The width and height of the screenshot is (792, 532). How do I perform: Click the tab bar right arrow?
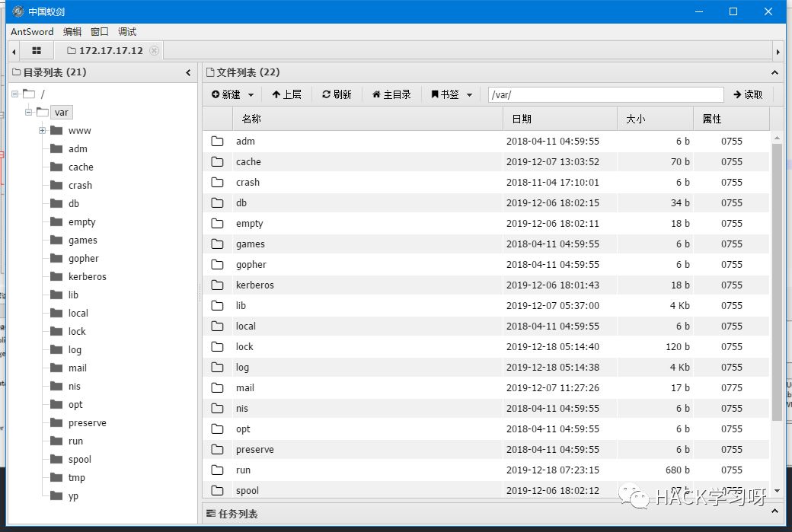pyautogui.click(x=778, y=51)
